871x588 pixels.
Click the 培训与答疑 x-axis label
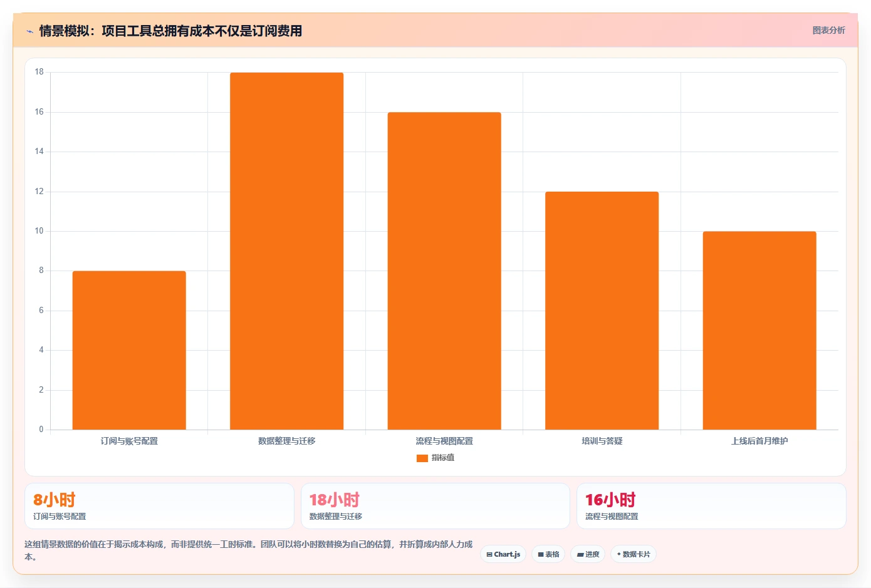pyautogui.click(x=602, y=441)
